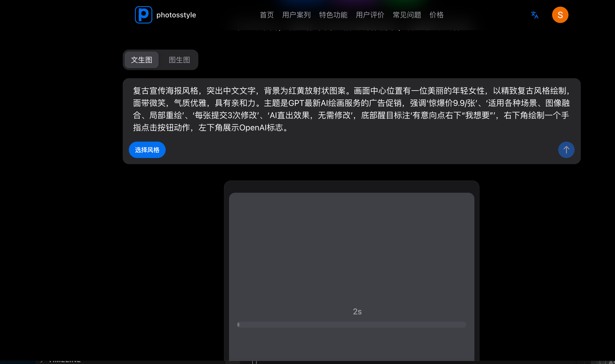Open the language translation icon
Screen dimensions: 615x364
534,15
